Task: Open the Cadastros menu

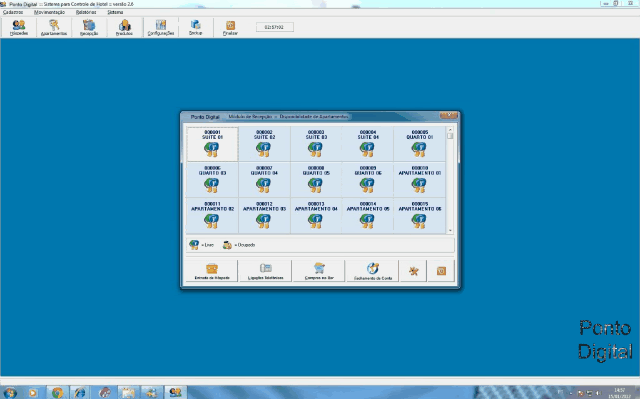Action: [x=13, y=12]
